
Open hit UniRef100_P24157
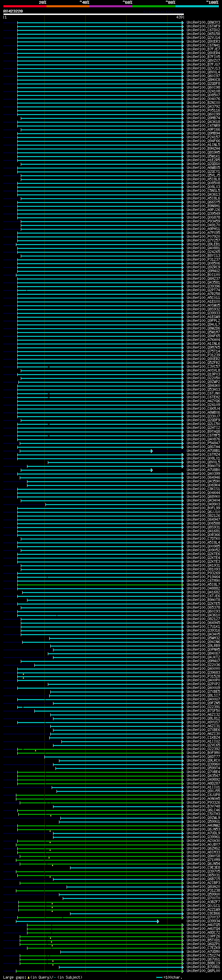tap(203, 137)
